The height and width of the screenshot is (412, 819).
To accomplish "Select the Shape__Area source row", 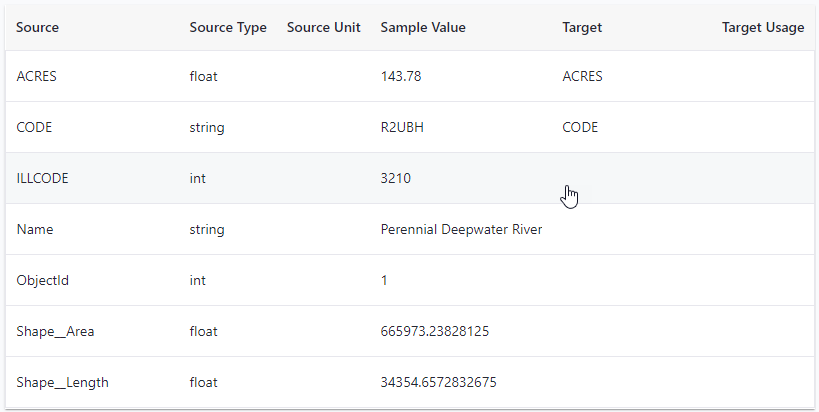I will (x=56, y=332).
